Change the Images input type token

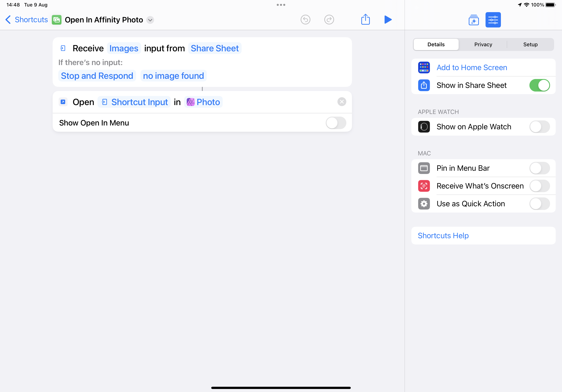124,48
